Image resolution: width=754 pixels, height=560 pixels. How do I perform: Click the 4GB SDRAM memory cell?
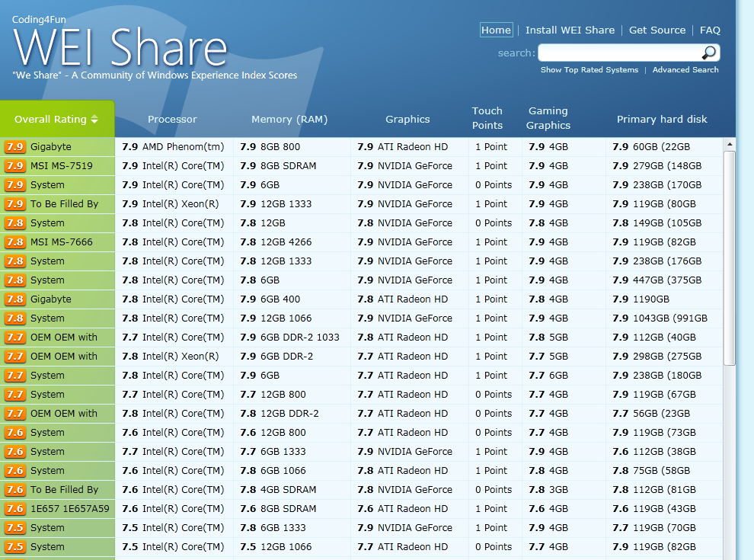point(292,490)
